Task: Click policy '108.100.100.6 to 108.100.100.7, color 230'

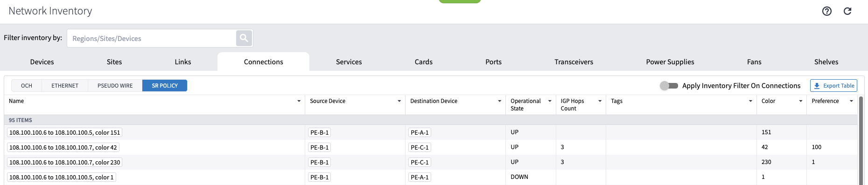Action: point(65,162)
